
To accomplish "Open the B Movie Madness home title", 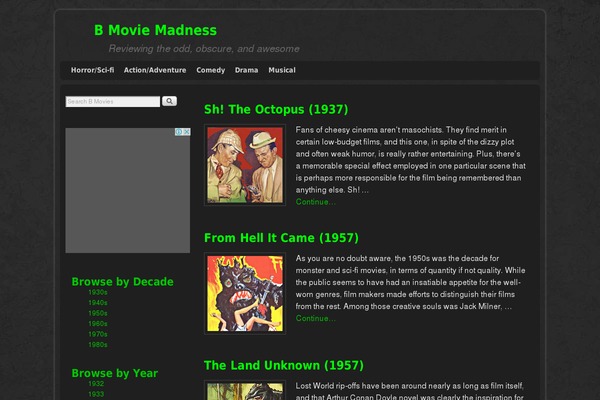I will pos(155,30).
